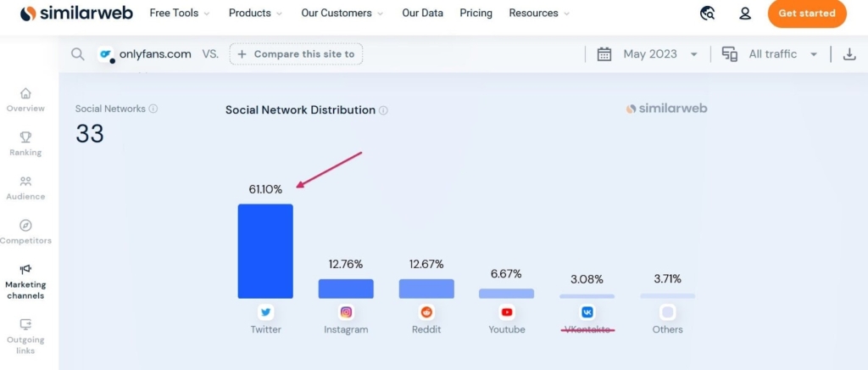Open the globe search icon

tap(708, 14)
